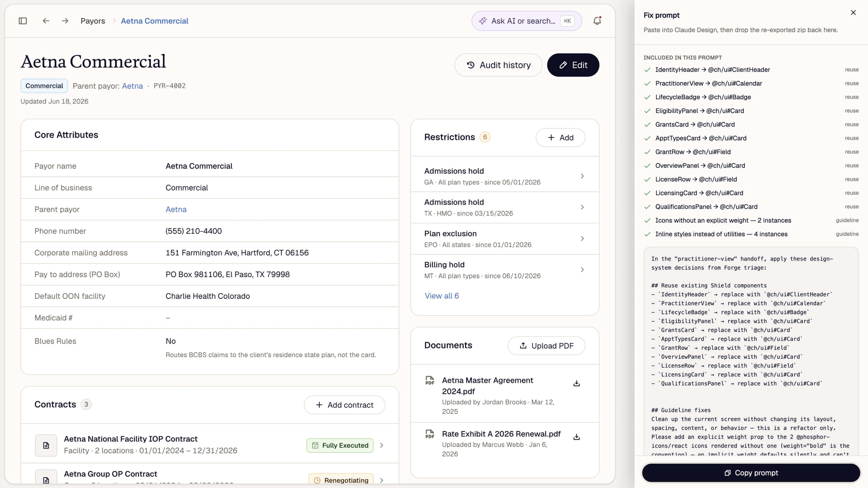Open Ask AI or search field
The height and width of the screenshot is (488, 868).
527,21
